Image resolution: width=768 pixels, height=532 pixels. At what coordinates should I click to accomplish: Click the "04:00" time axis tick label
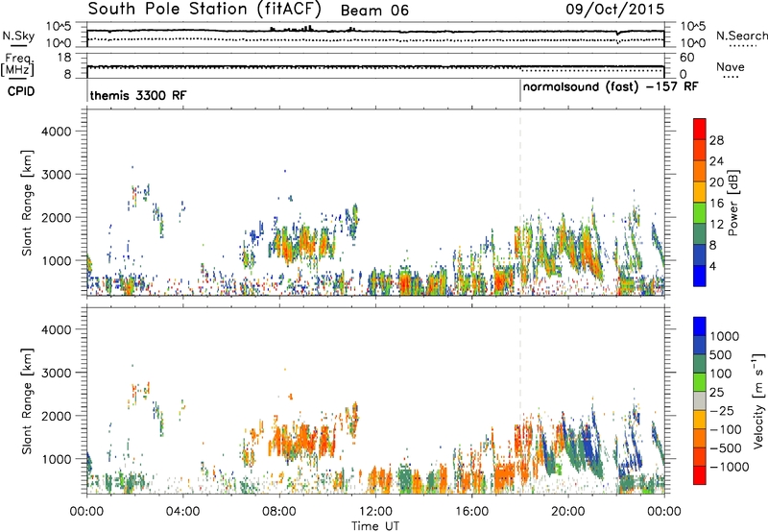(182, 512)
